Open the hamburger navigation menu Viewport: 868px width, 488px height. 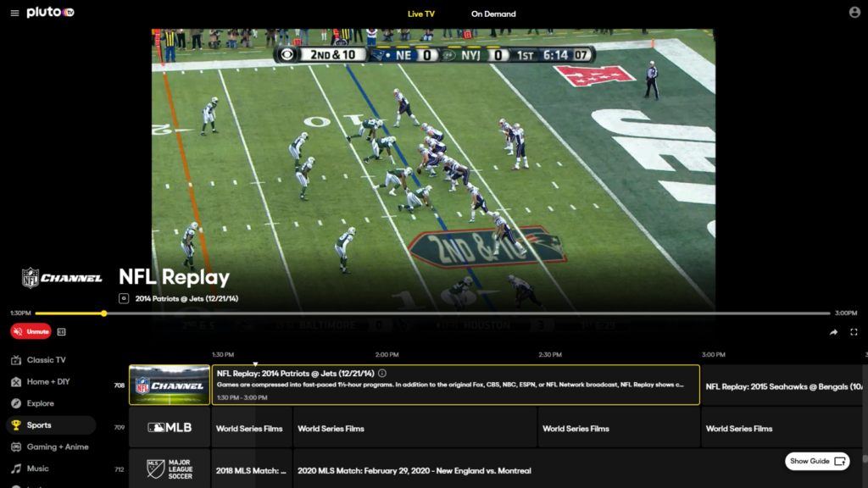pyautogui.click(x=15, y=14)
